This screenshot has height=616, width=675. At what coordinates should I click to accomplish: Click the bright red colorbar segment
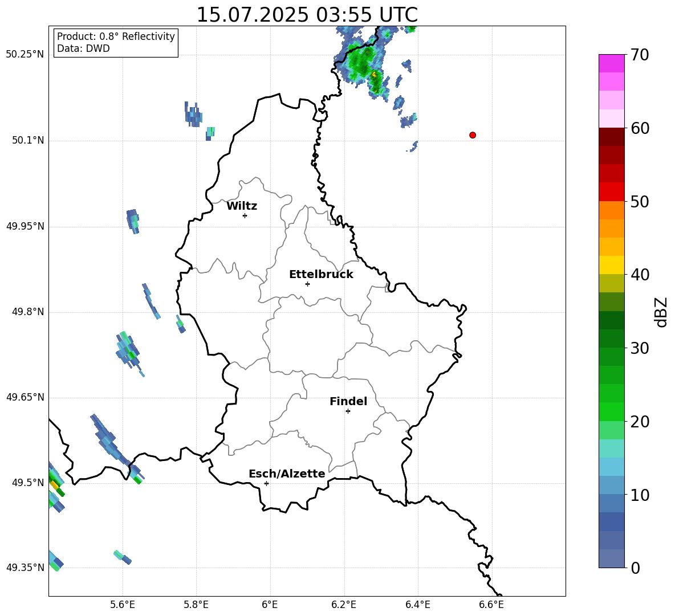tap(612, 192)
